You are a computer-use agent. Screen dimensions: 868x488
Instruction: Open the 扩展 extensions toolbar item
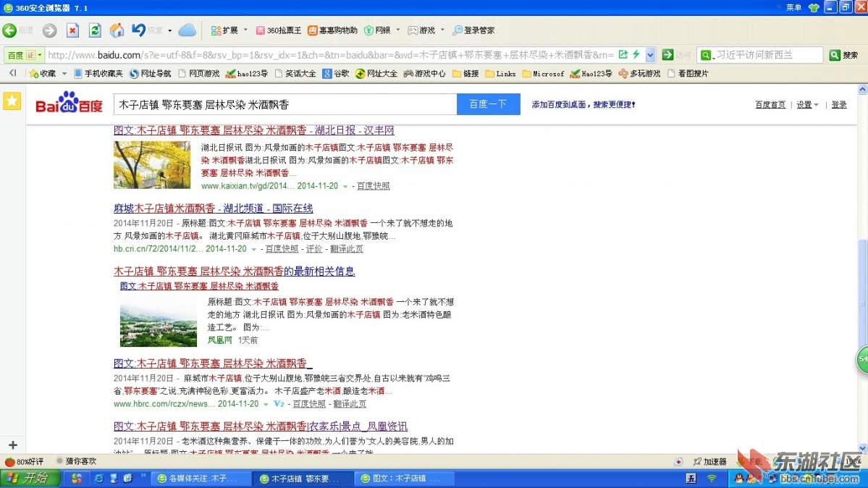[x=224, y=30]
